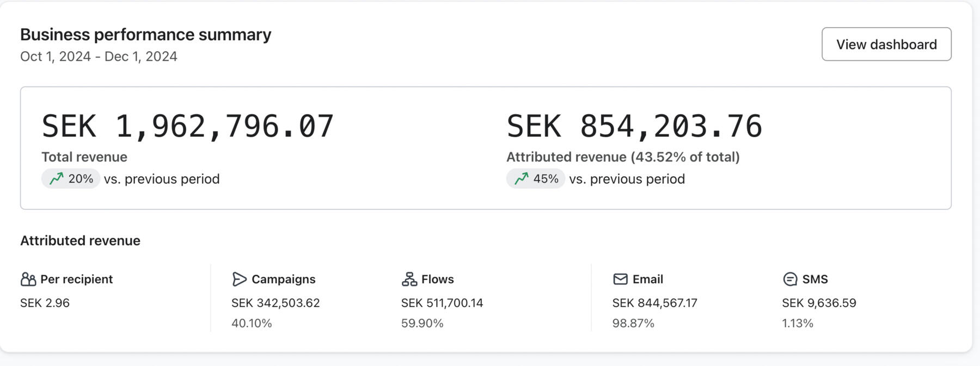This screenshot has width=980, height=366.
Task: Click the Campaigns label
Action: [x=283, y=280]
